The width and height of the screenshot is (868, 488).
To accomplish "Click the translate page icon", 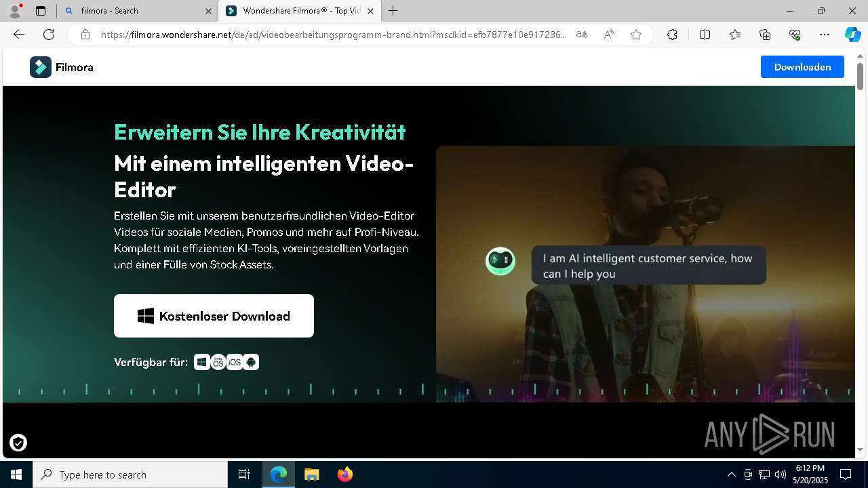I will coord(582,35).
